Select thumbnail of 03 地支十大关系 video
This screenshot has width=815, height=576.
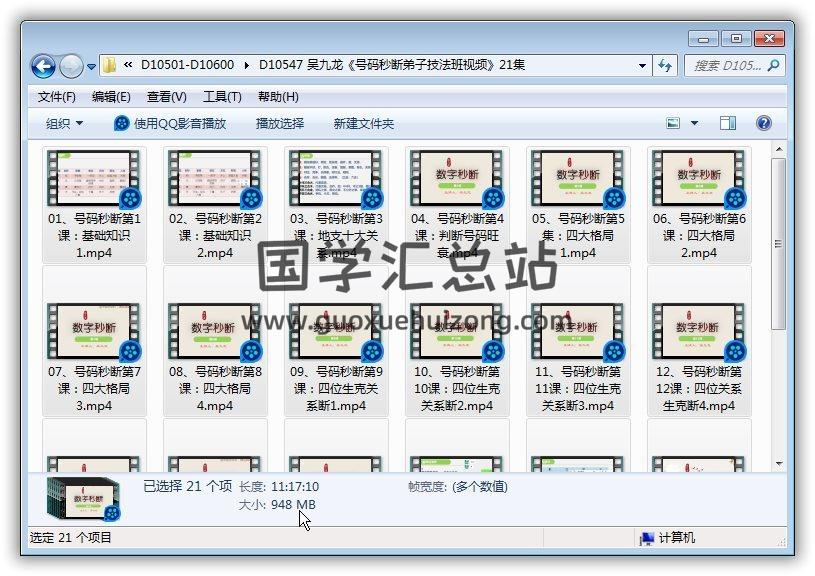click(x=336, y=178)
